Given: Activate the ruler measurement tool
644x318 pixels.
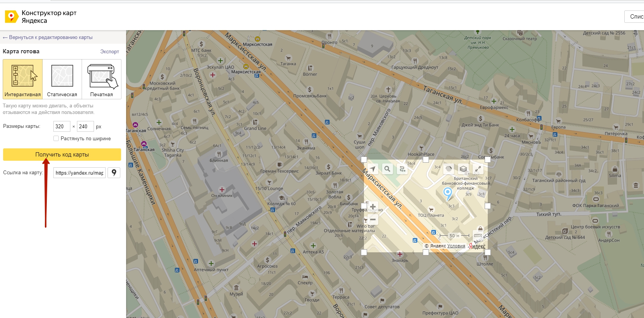Looking at the screenshot, I should [x=478, y=235].
